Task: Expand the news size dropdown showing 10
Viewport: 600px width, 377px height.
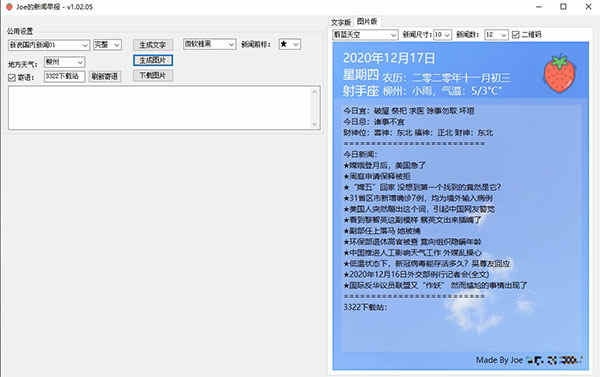Action: (x=442, y=35)
